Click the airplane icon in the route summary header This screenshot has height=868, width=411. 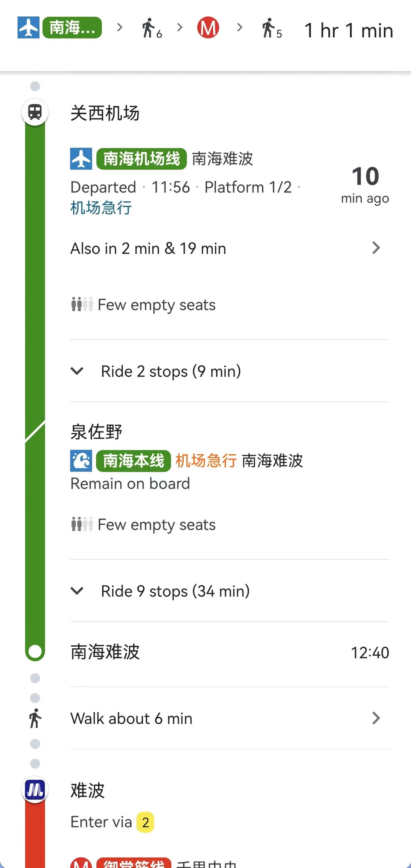(x=28, y=28)
